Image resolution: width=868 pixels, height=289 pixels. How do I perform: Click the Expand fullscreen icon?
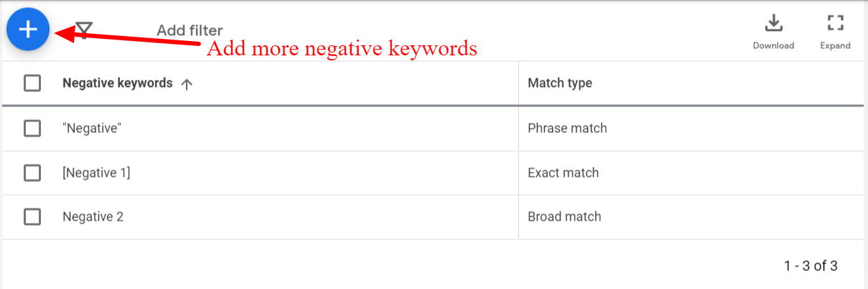tap(835, 24)
